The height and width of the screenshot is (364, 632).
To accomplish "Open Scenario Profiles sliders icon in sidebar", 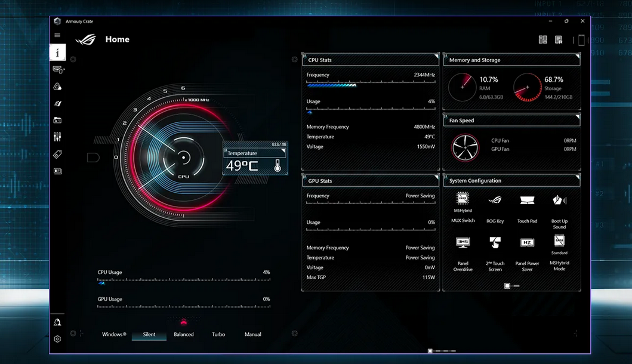I will 58,137.
